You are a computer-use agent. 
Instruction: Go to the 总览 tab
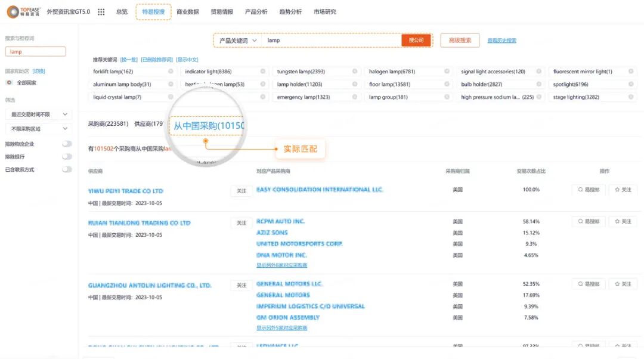[x=122, y=12]
